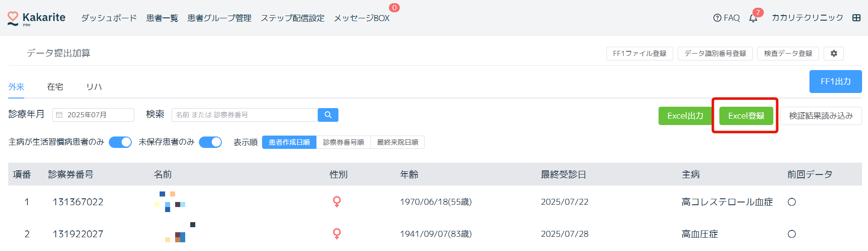Click the calendar icon in date field
Screen dimensions: 868x251
[x=59, y=115]
